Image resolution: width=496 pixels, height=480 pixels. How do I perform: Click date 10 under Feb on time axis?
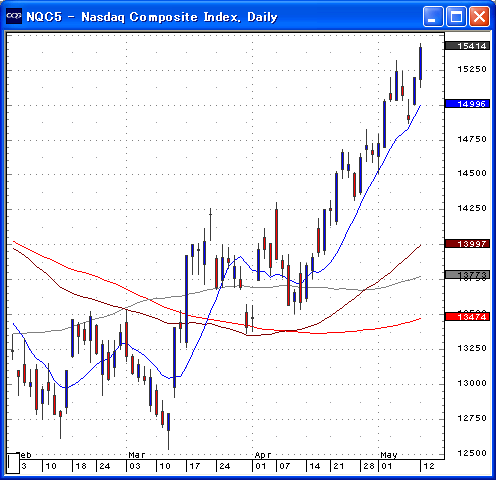coord(51,466)
